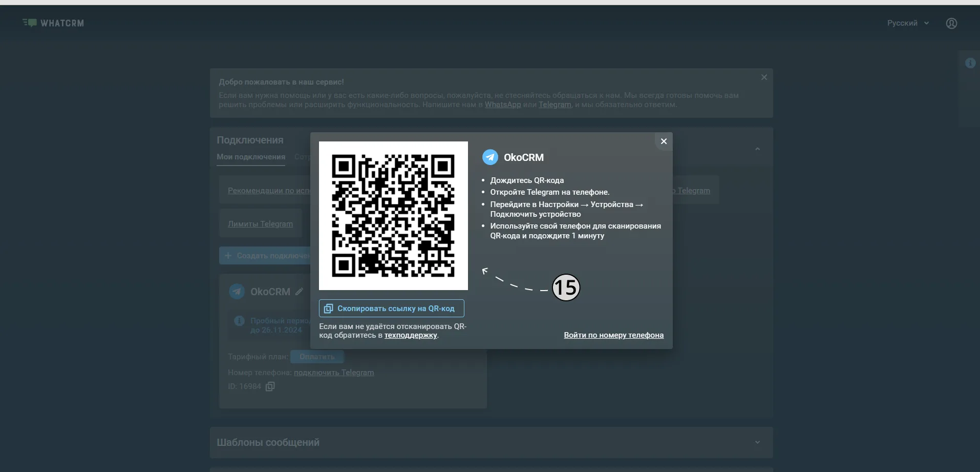
Task: Click the Telegram icon on OkoCRM card
Action: pyautogui.click(x=237, y=292)
